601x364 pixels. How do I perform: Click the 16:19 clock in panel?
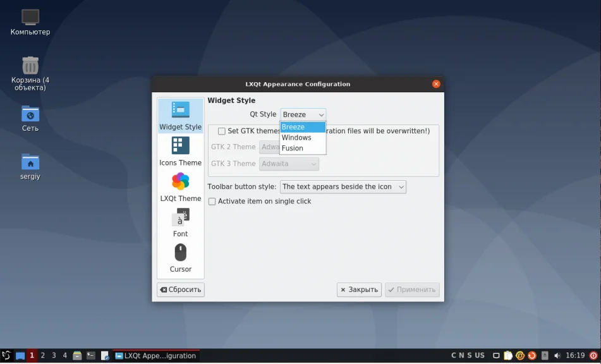pos(575,356)
